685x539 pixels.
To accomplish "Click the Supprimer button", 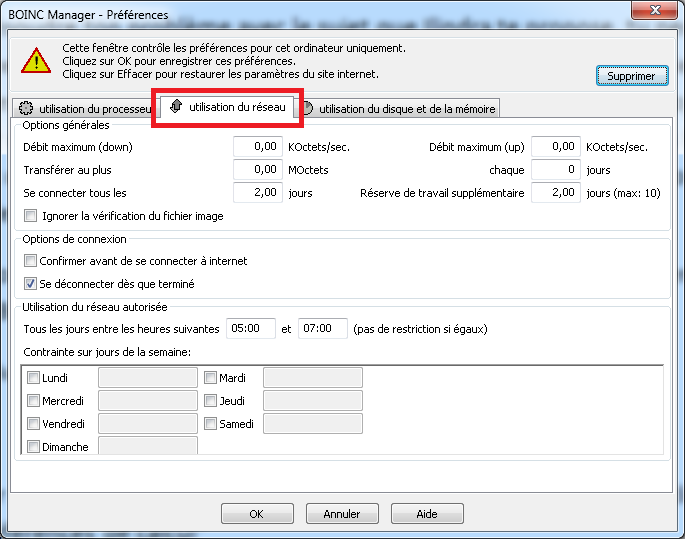I will pyautogui.click(x=632, y=76).
